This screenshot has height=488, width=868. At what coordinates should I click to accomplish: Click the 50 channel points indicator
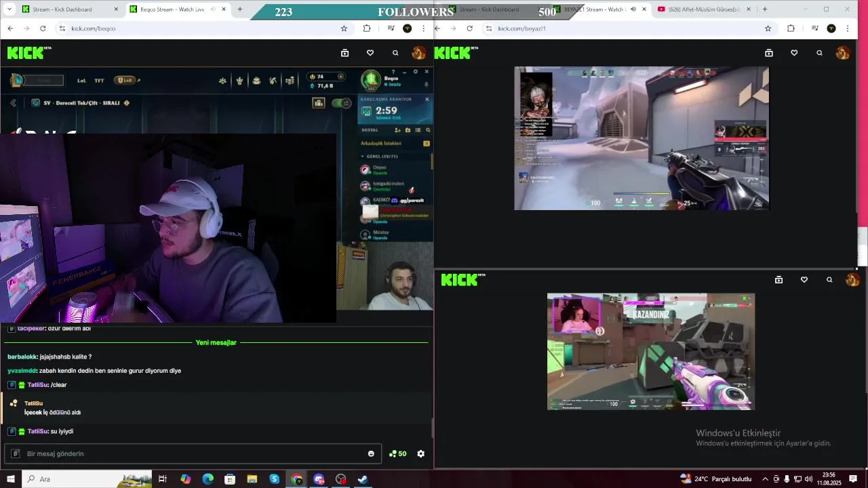[x=397, y=453]
